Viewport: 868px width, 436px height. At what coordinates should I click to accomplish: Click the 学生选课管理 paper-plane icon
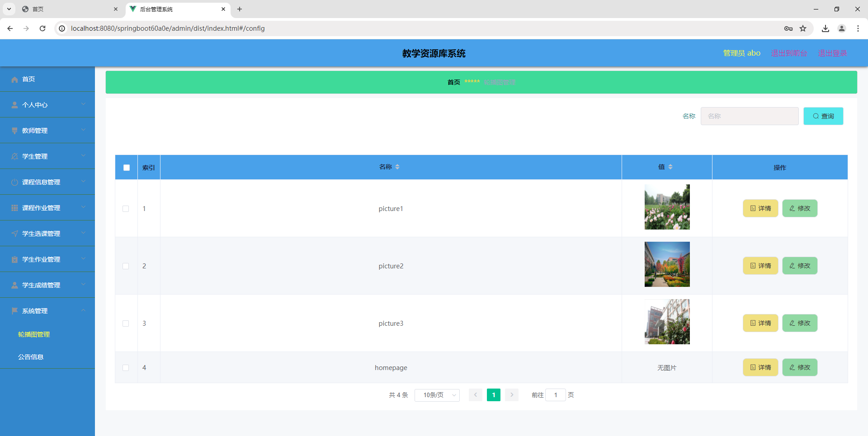(x=14, y=233)
